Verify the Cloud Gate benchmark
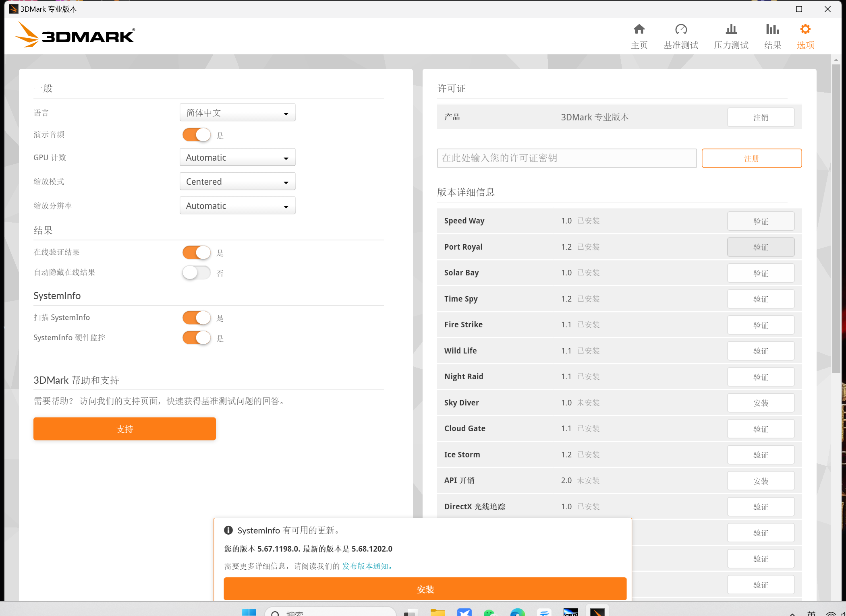Screen dimensions: 846x616 coord(761,429)
